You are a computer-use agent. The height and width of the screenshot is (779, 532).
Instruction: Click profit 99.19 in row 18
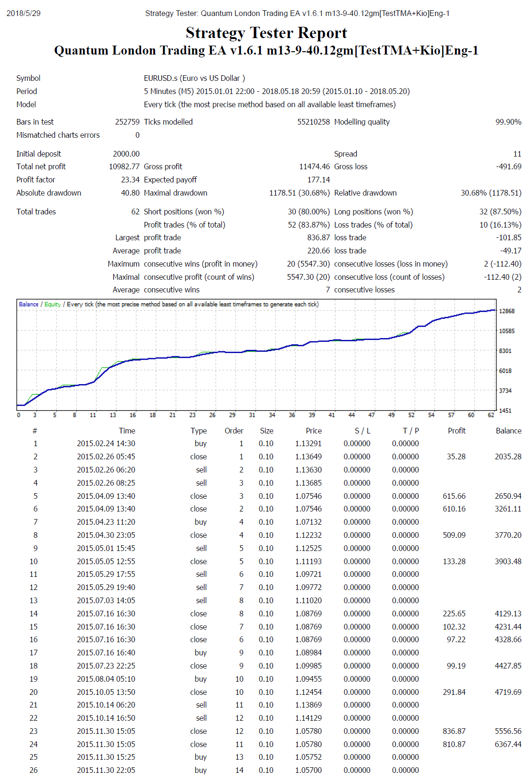pos(456,666)
